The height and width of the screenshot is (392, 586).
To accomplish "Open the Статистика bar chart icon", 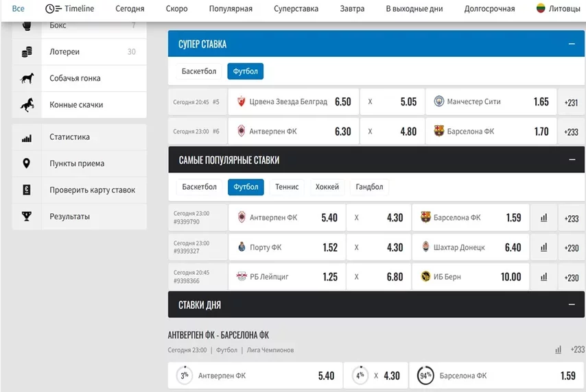I will pos(27,138).
